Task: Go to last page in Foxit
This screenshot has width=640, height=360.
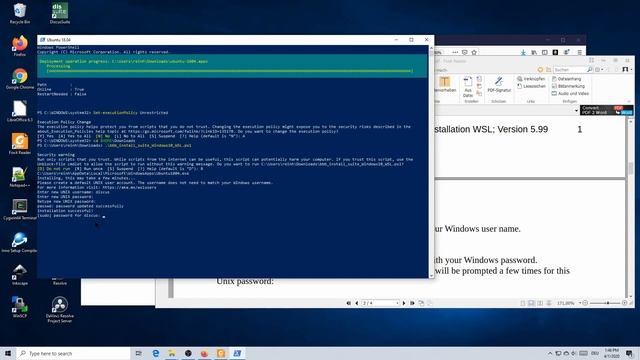Action: [x=412, y=303]
